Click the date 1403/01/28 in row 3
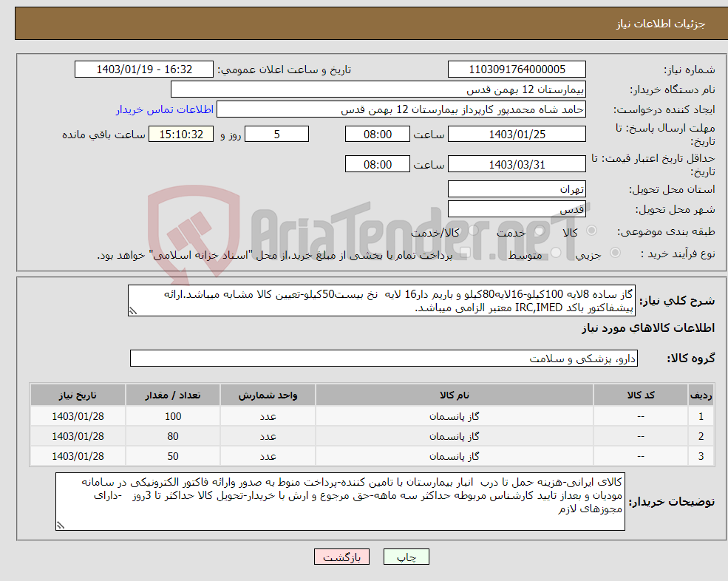This screenshot has width=728, height=581. 78,457
